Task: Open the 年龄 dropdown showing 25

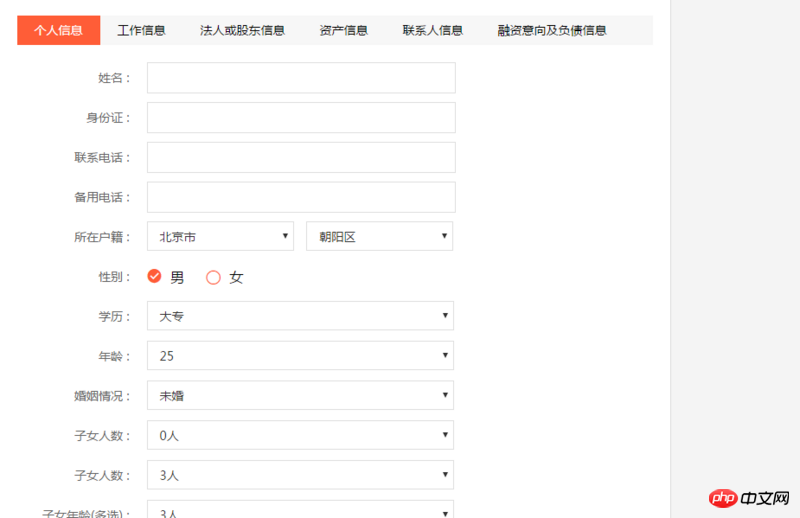Action: tap(301, 356)
